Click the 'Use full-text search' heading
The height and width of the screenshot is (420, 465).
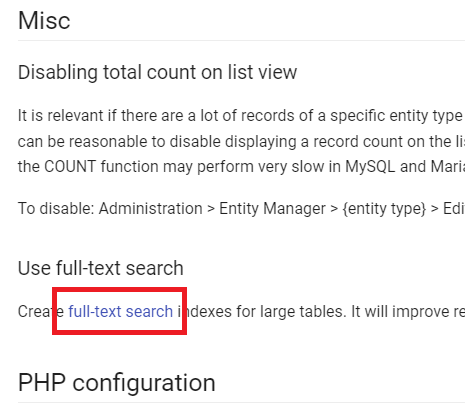click(101, 268)
